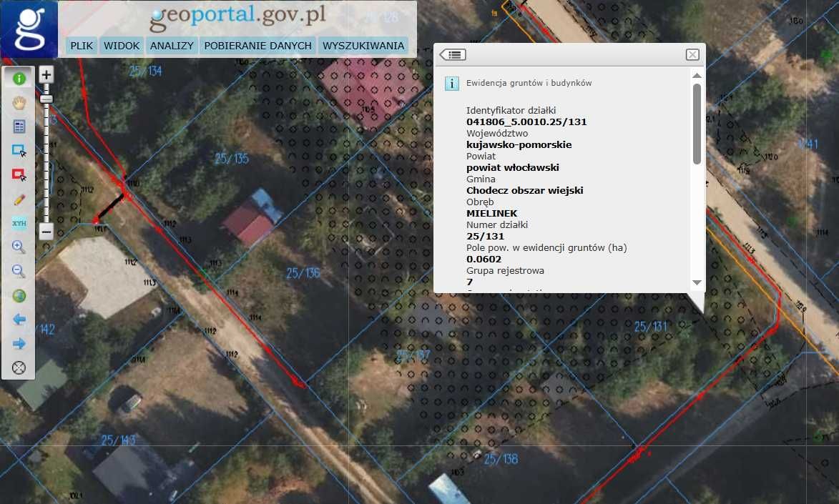Screen dimensions: 839x504
Task: Click the minus zoom out button
Action: tap(46, 232)
